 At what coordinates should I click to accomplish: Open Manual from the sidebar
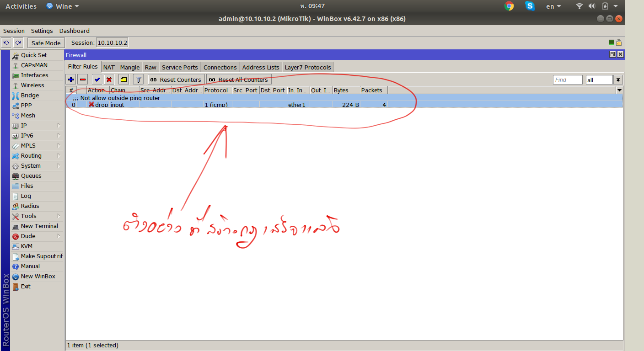[x=38, y=266]
